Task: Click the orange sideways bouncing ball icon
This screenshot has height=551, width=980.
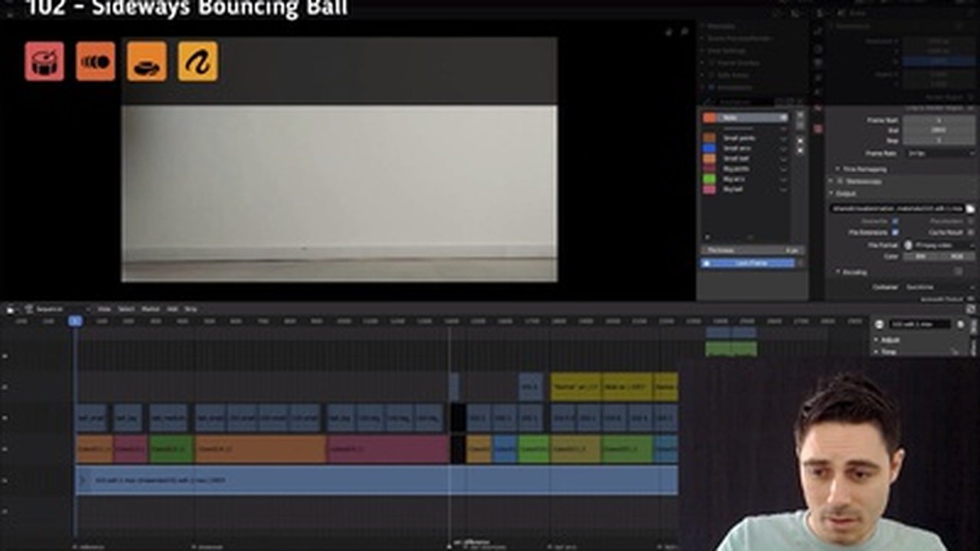Action: click(96, 61)
